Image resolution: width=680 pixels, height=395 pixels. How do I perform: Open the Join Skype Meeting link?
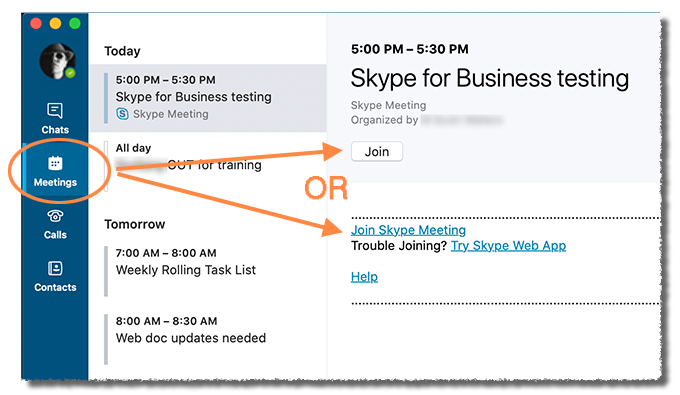click(x=408, y=230)
